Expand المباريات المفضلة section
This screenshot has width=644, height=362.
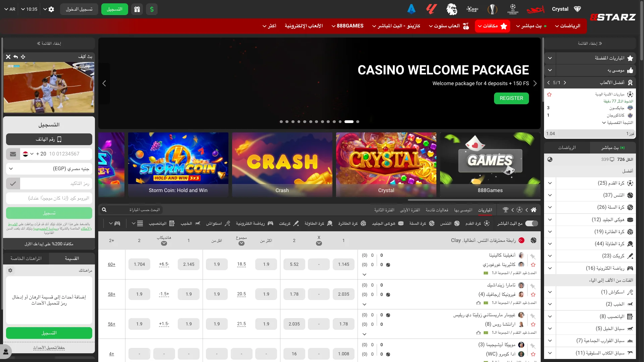550,58
